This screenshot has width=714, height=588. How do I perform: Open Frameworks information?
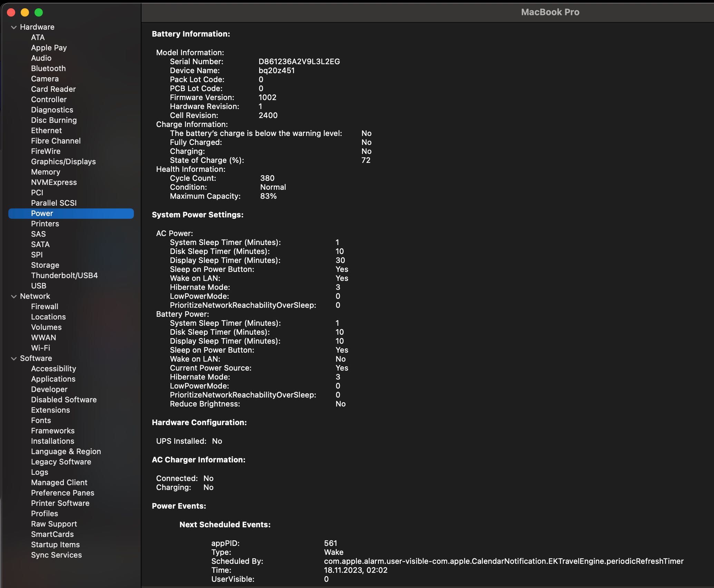click(x=53, y=431)
